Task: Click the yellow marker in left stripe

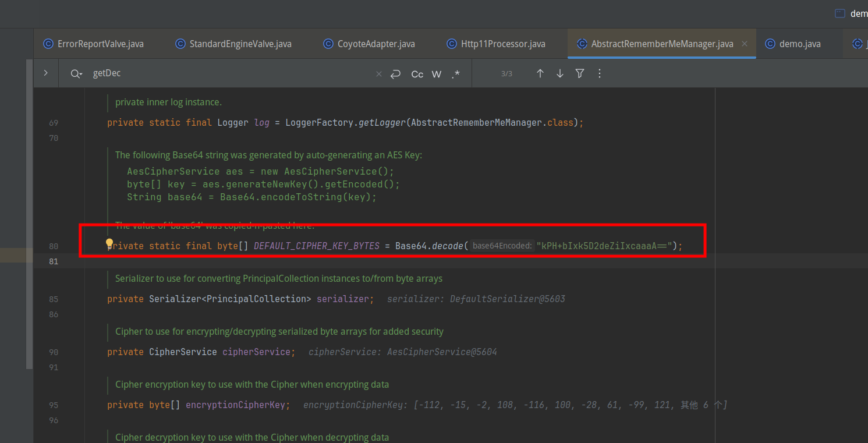Action: 16,255
